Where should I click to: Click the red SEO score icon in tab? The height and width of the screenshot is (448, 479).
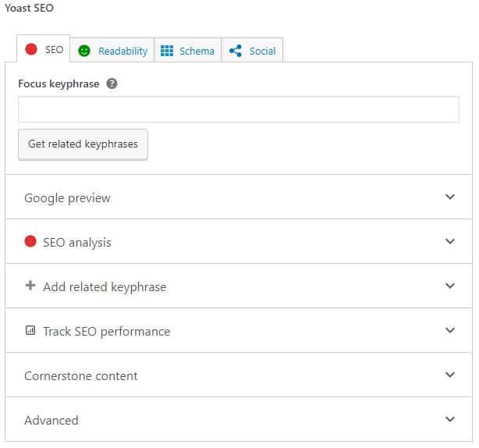pos(31,49)
